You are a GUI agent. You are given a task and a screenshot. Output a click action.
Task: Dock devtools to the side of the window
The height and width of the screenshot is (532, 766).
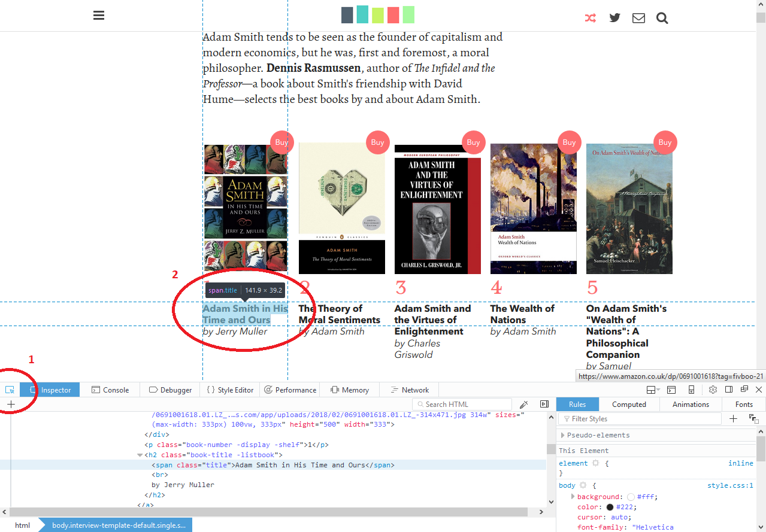[728, 390]
